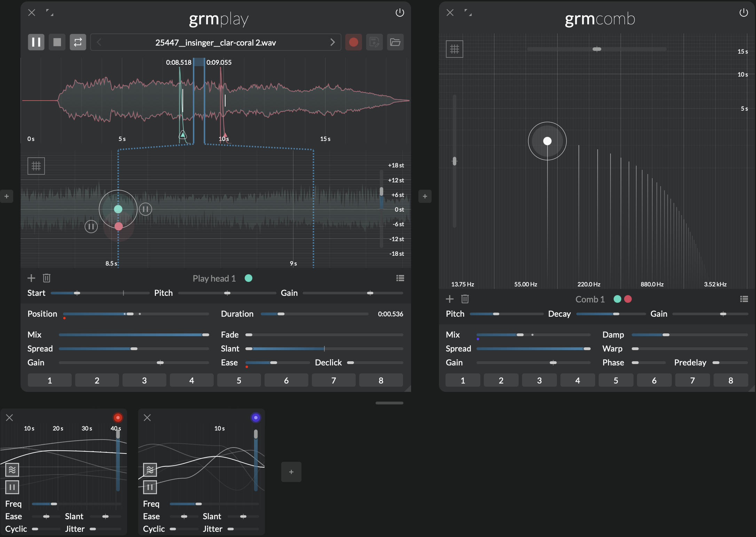
Task: Select preset 6 in grmcomb
Action: (654, 380)
